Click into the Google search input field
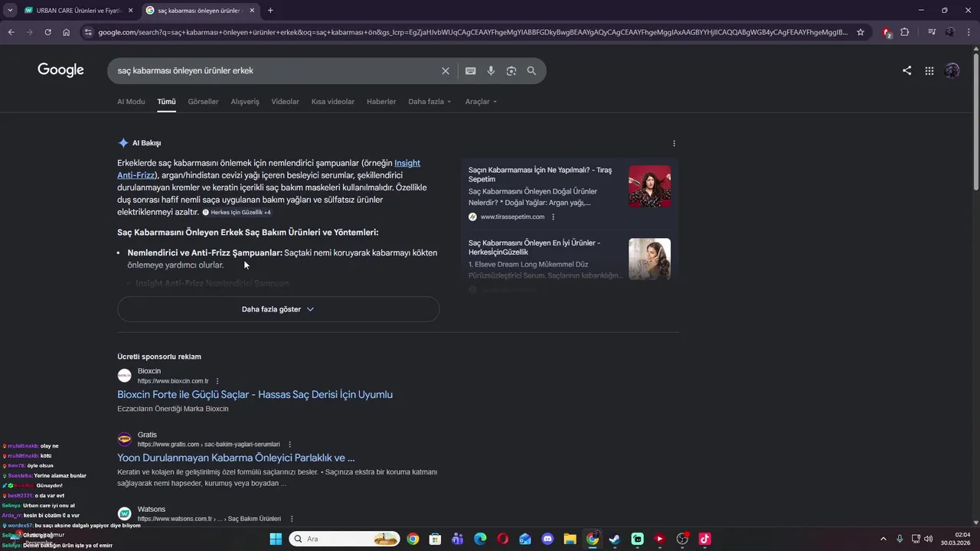Image resolution: width=980 pixels, height=551 pixels. (276, 70)
